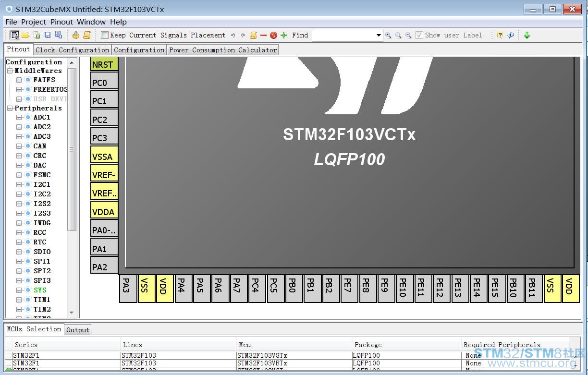Click the PC0 pin on the chip
The height and width of the screenshot is (375, 588).
point(104,82)
